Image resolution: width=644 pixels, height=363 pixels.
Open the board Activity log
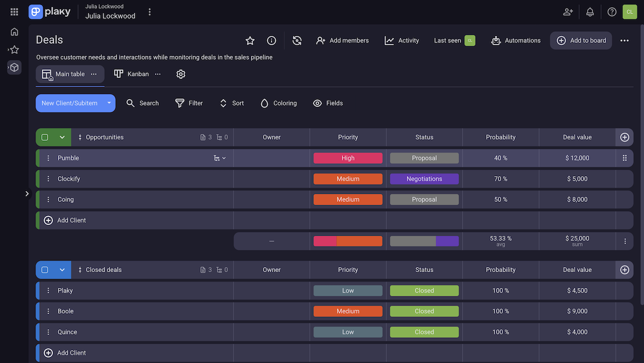tap(401, 40)
